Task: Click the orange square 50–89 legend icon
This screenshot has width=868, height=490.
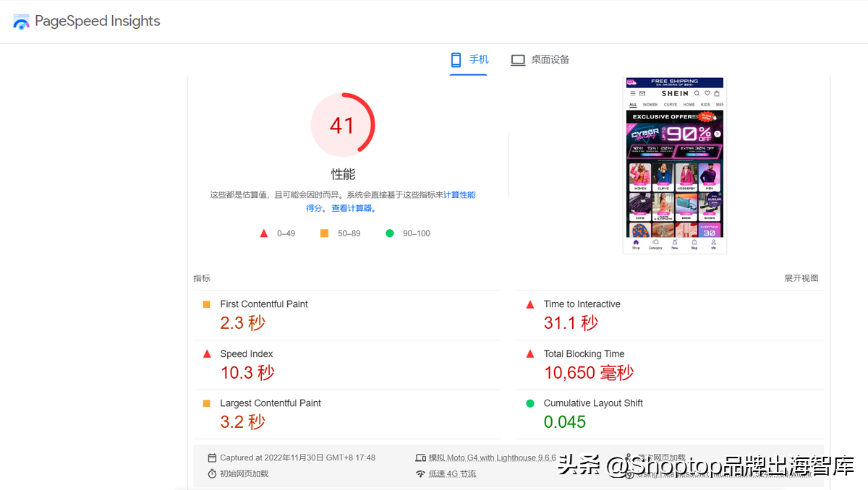Action: click(x=324, y=233)
